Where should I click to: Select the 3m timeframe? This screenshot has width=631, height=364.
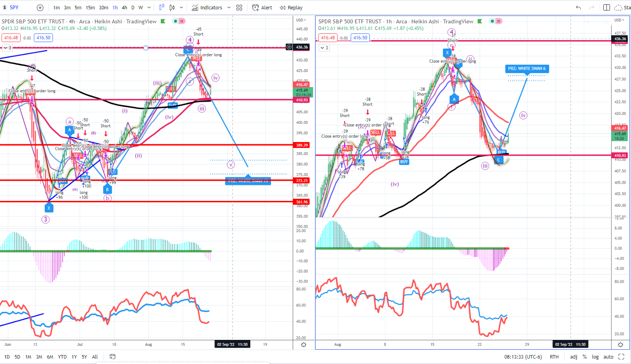[67, 7]
